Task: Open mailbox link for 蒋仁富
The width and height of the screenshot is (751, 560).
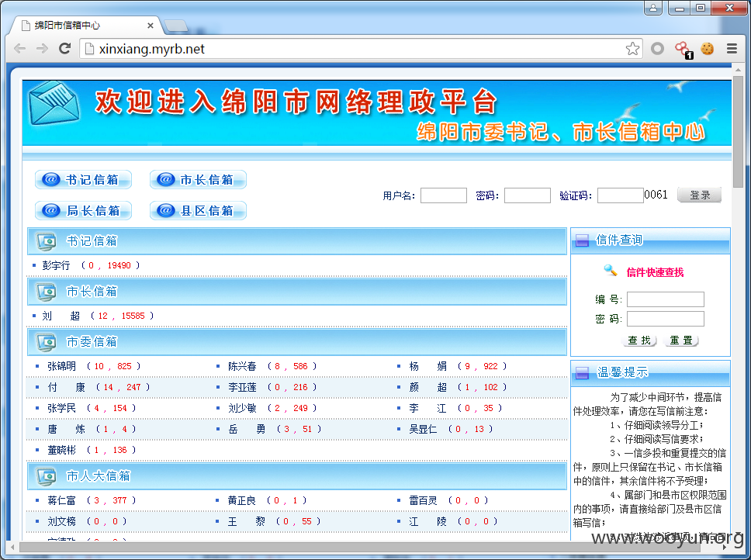Action: tap(61, 500)
